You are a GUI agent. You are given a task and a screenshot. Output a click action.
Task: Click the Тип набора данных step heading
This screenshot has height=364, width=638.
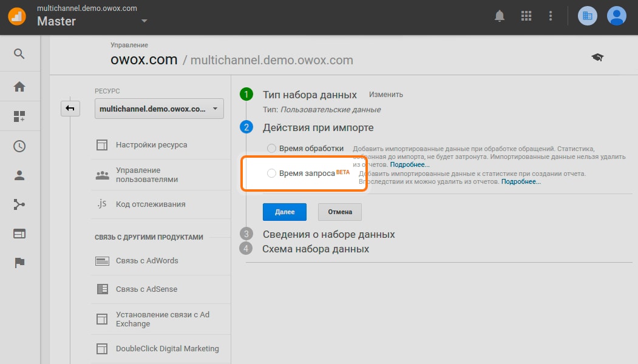point(310,95)
